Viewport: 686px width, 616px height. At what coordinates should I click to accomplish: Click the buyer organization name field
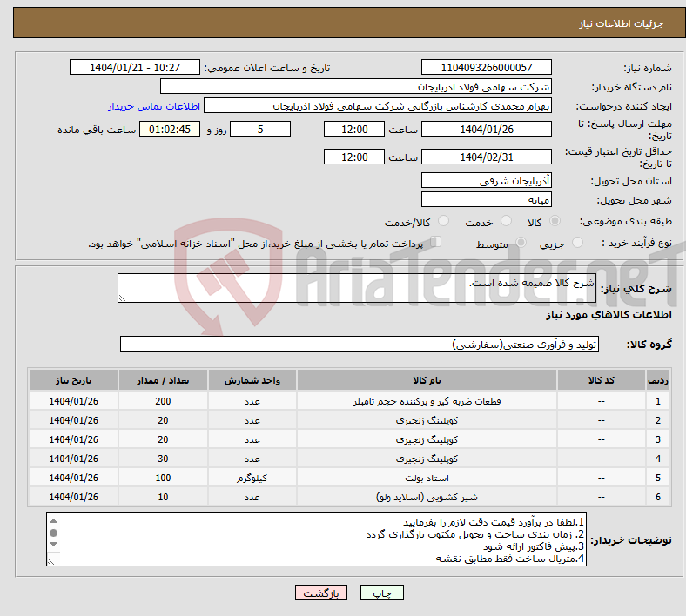(x=356, y=86)
